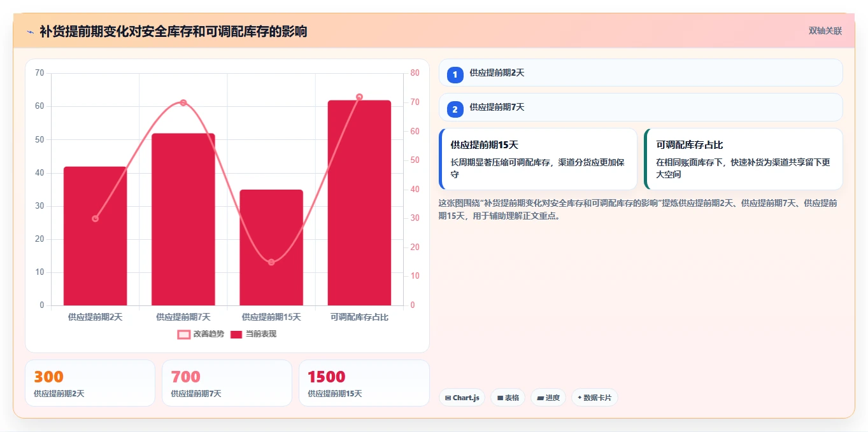This screenshot has width=868, height=432.
Task: Click the 供应提前期15天 label under the 1500 value
Action: coord(335,394)
